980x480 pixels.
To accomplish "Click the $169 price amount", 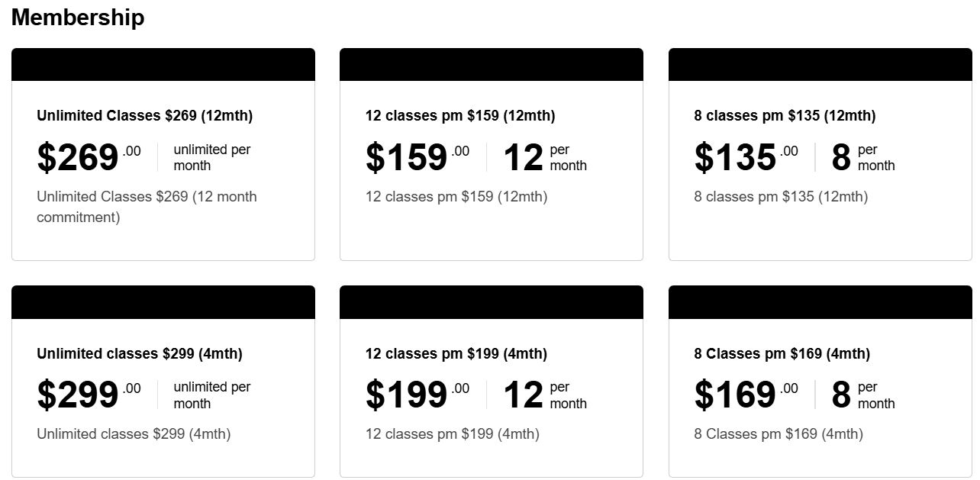I will [x=736, y=395].
